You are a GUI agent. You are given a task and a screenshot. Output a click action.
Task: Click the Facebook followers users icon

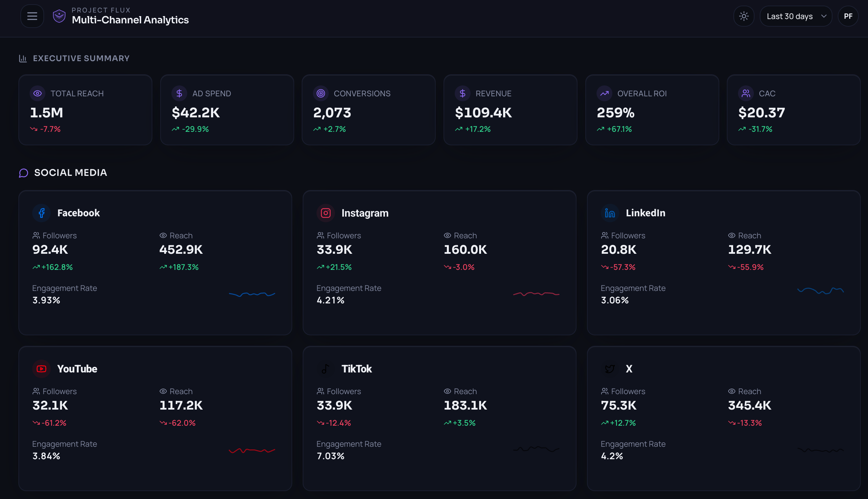(x=36, y=235)
